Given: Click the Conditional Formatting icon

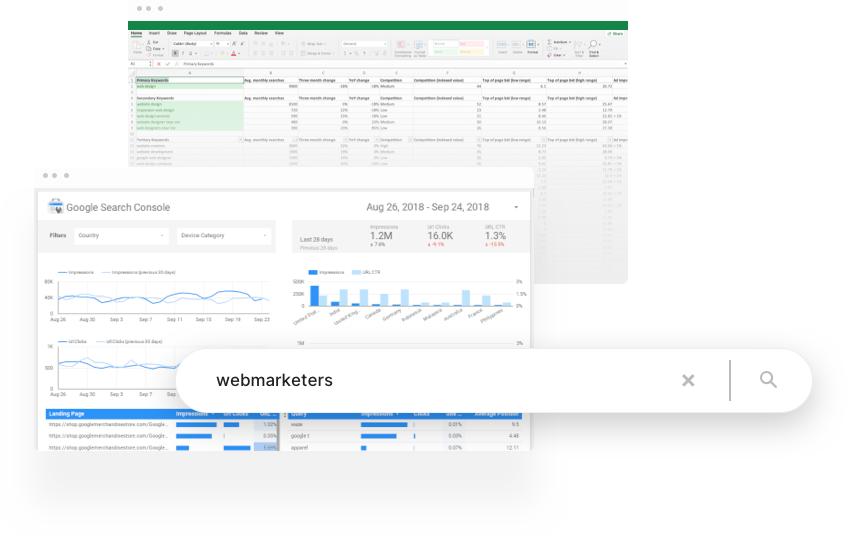Looking at the screenshot, I should [402, 46].
